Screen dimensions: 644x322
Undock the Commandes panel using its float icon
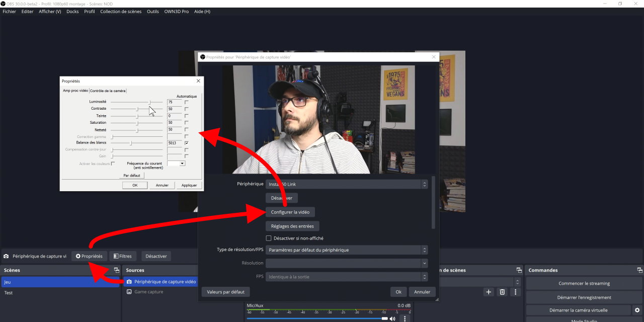(x=639, y=270)
